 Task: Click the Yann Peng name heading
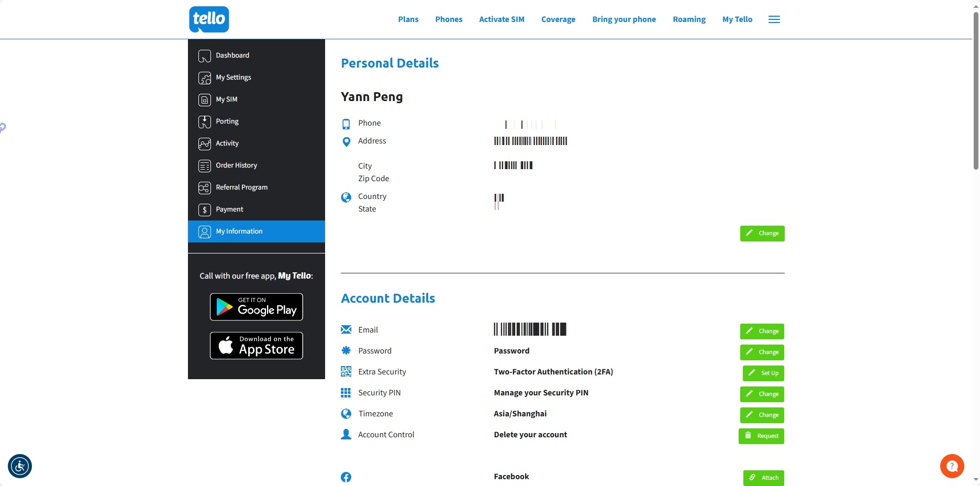pos(372,97)
